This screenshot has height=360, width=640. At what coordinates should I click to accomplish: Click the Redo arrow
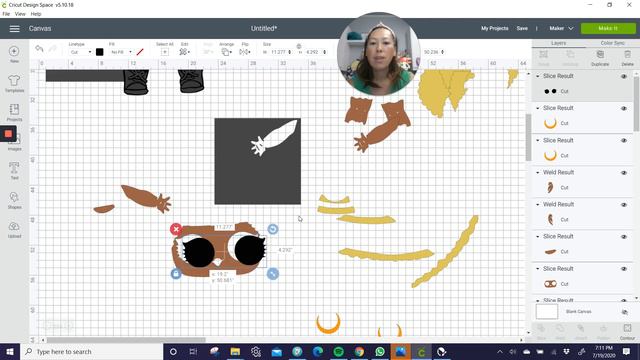point(53,49)
